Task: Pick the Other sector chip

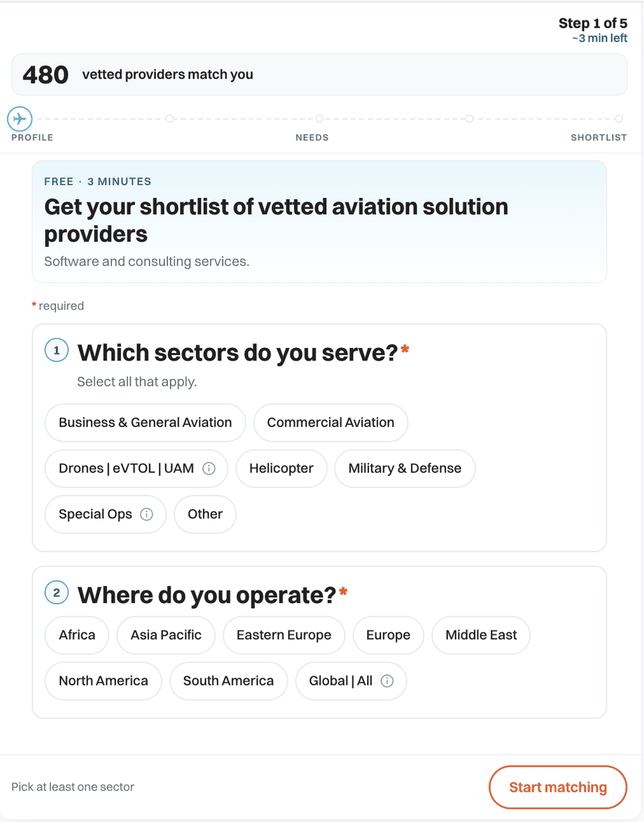Action: [x=205, y=514]
